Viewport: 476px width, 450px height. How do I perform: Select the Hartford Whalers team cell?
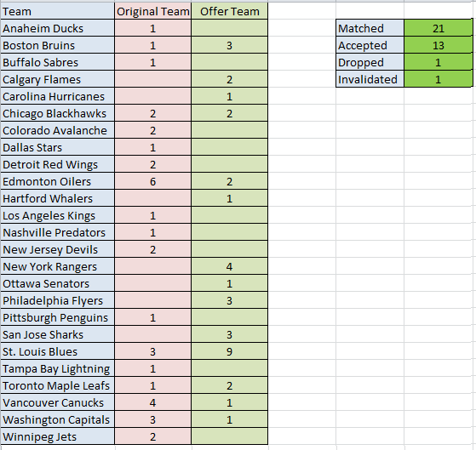click(57, 198)
